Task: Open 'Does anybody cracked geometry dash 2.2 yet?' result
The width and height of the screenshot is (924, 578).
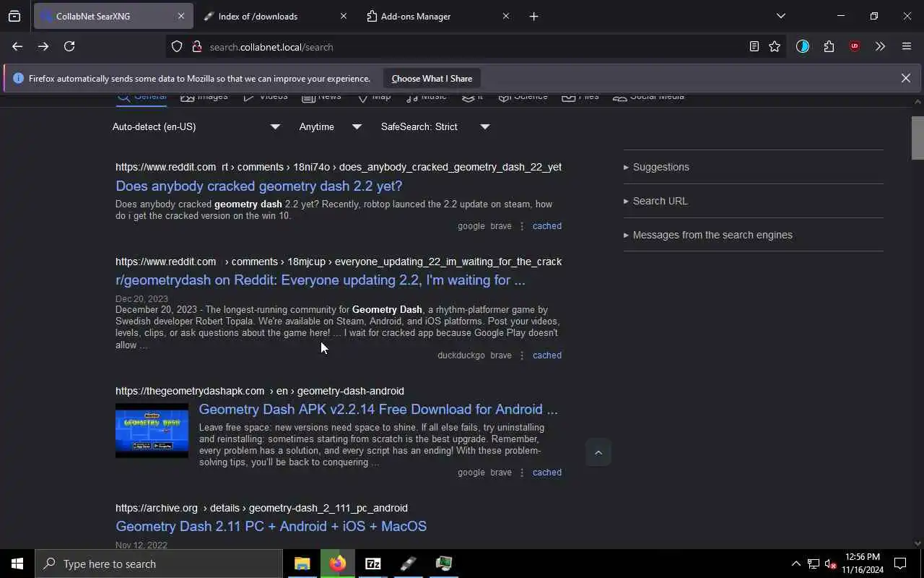Action: point(258,186)
